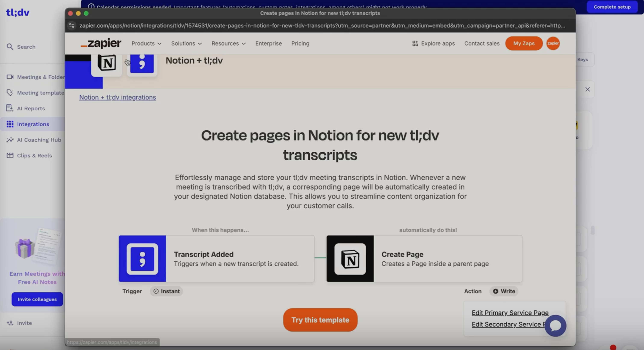Screen dimensions: 644x350
Task: Open the Pricing menu item
Action: point(300,43)
